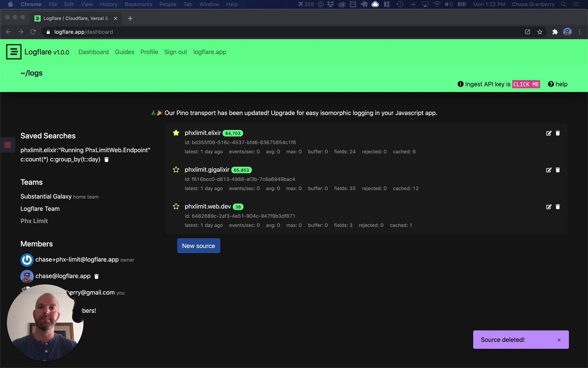Image resolution: width=588 pixels, height=368 pixels.
Task: Click chase+phx-limit@logflare.app owner member
Action: tap(77, 259)
